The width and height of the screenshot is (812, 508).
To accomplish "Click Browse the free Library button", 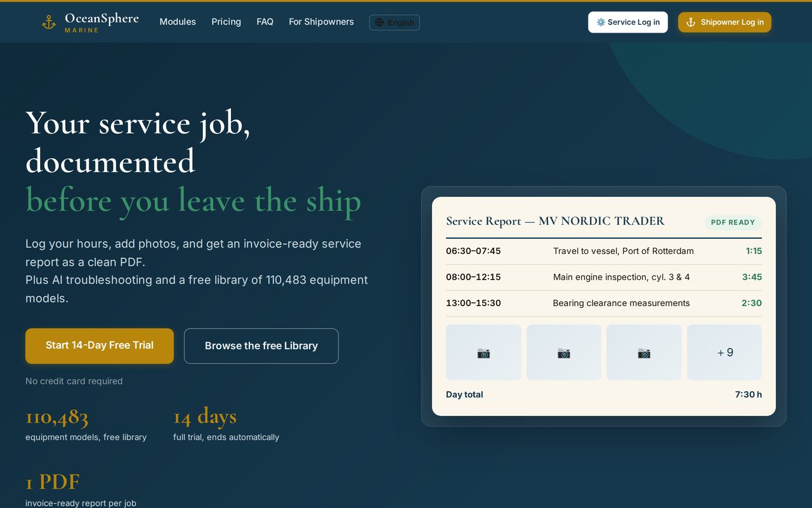I will tap(261, 346).
